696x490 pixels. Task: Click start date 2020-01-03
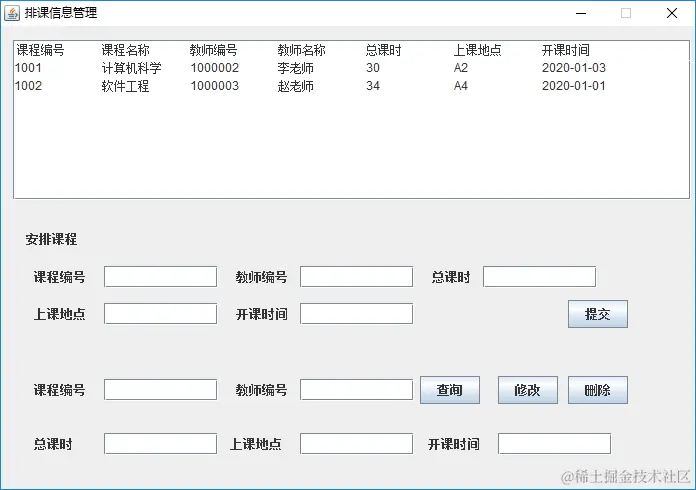pyautogui.click(x=574, y=68)
